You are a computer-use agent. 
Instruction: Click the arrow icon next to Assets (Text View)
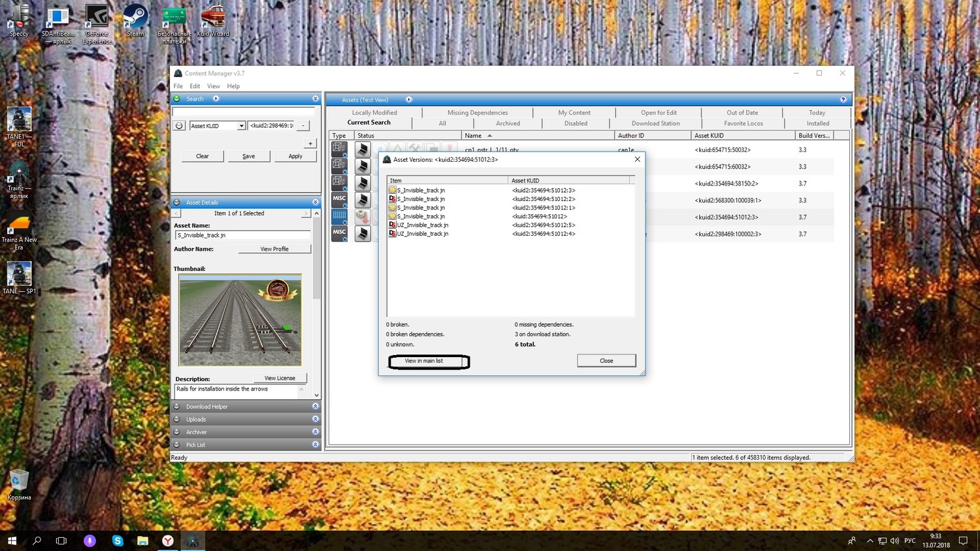click(409, 99)
